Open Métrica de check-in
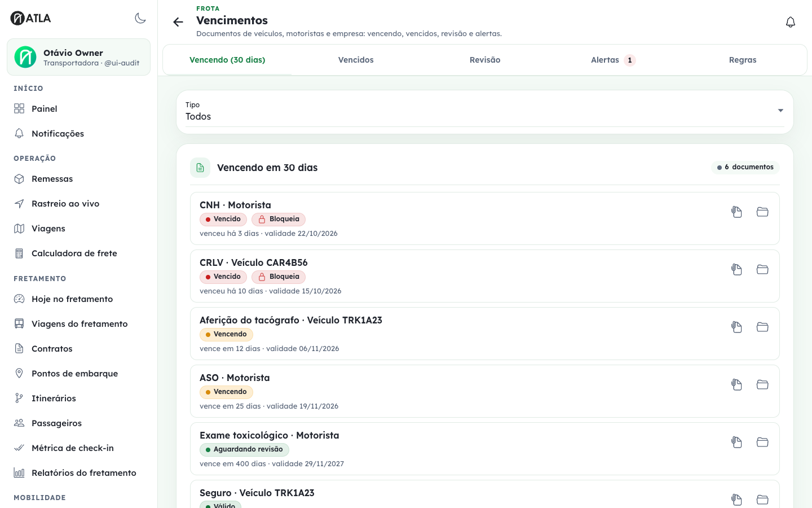This screenshot has height=508, width=812. [78, 448]
